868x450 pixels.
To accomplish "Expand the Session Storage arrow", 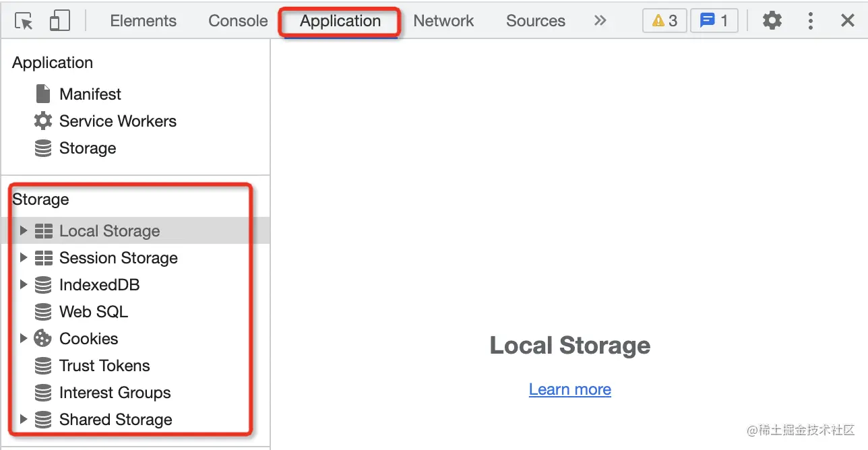I will pyautogui.click(x=24, y=257).
